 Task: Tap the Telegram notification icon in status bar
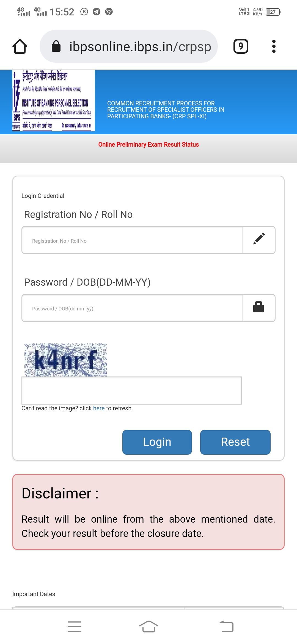(x=97, y=12)
